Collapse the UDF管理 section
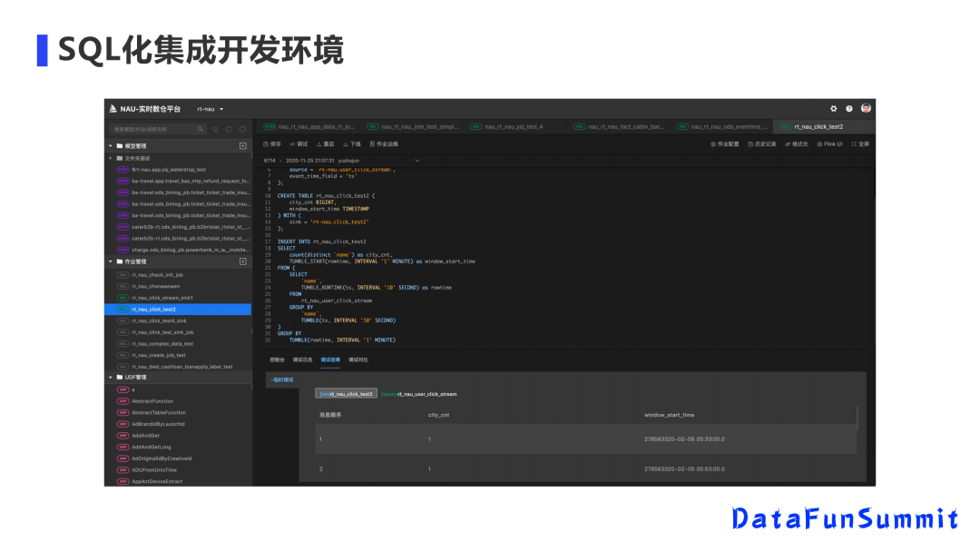The height and width of the screenshot is (552, 980). pos(111,377)
